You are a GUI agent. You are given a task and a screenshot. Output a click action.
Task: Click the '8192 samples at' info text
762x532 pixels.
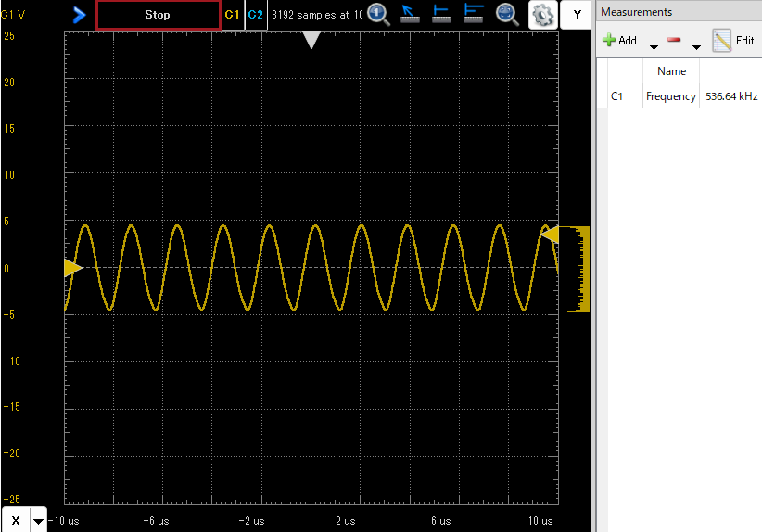(317, 15)
